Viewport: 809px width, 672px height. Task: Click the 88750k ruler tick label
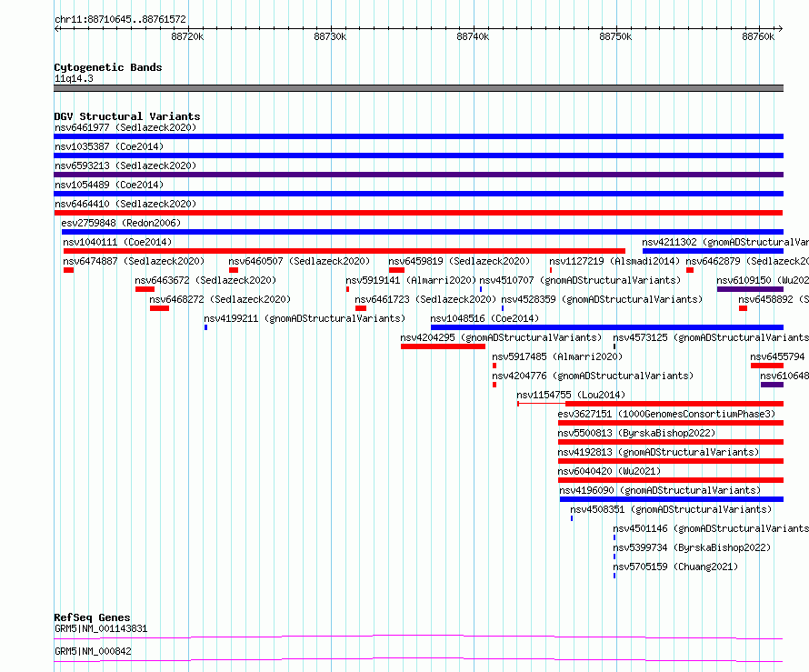pos(615,36)
